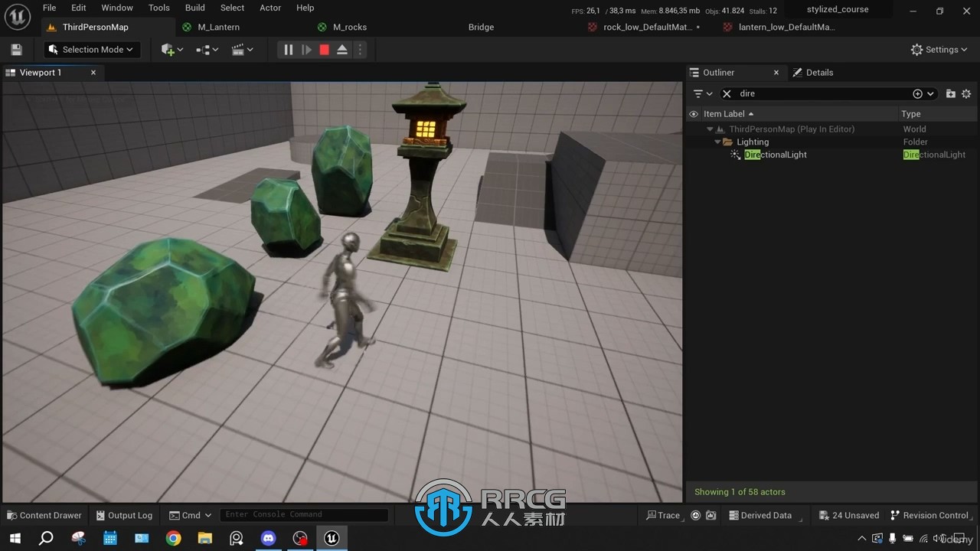This screenshot has height=551, width=980.
Task: Select the Lighting folder row
Action: pyautogui.click(x=832, y=142)
